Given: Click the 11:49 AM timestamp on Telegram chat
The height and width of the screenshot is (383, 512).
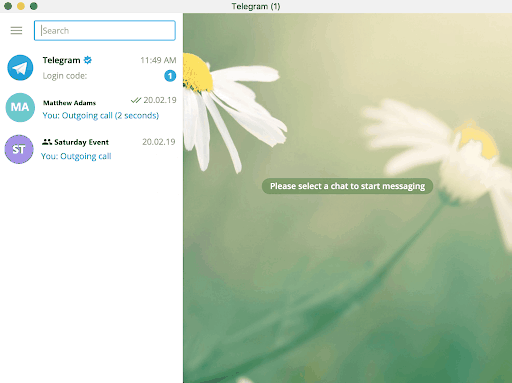Looking at the screenshot, I should (x=158, y=60).
